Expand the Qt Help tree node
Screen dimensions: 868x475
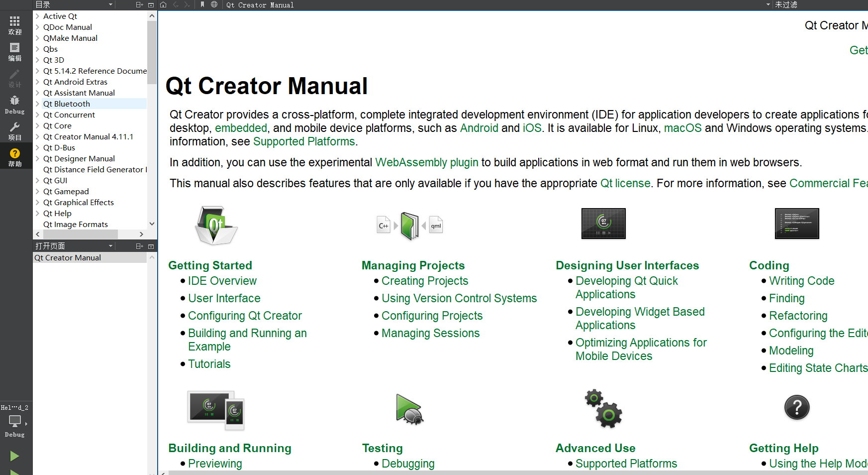click(37, 213)
